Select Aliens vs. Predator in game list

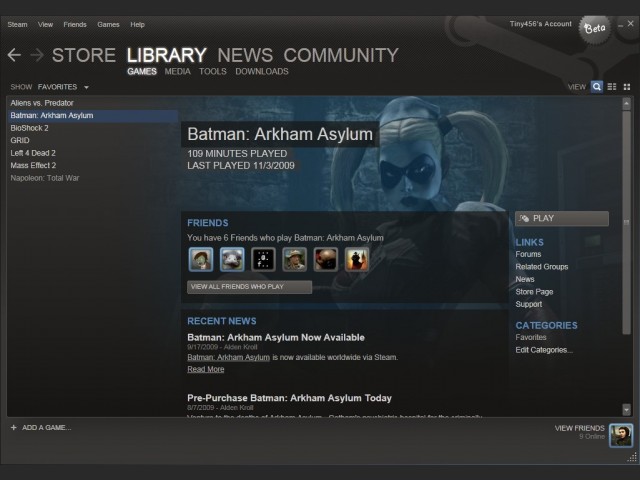(x=93, y=103)
